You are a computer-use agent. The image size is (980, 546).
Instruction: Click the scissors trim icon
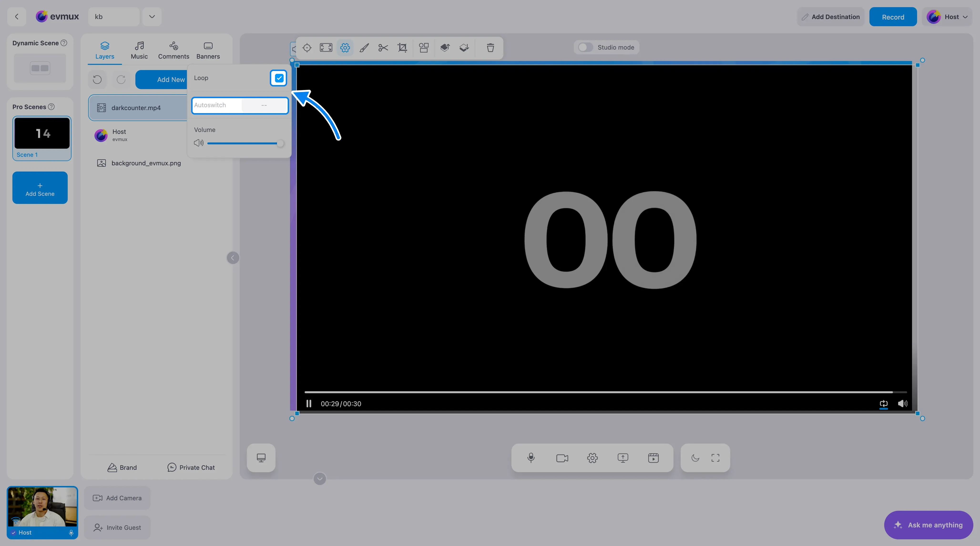(383, 48)
